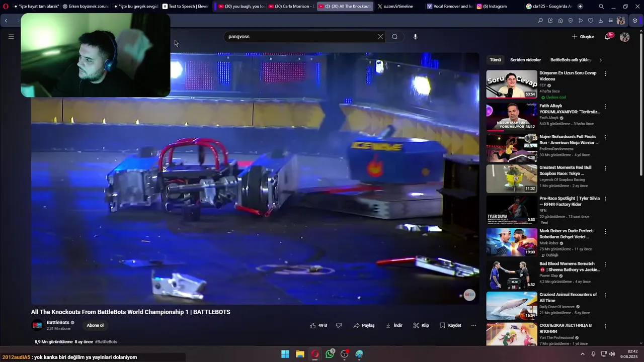Click the Daily Dose Of Internet channel name
Screen dimensions: 644x362
coord(557,307)
